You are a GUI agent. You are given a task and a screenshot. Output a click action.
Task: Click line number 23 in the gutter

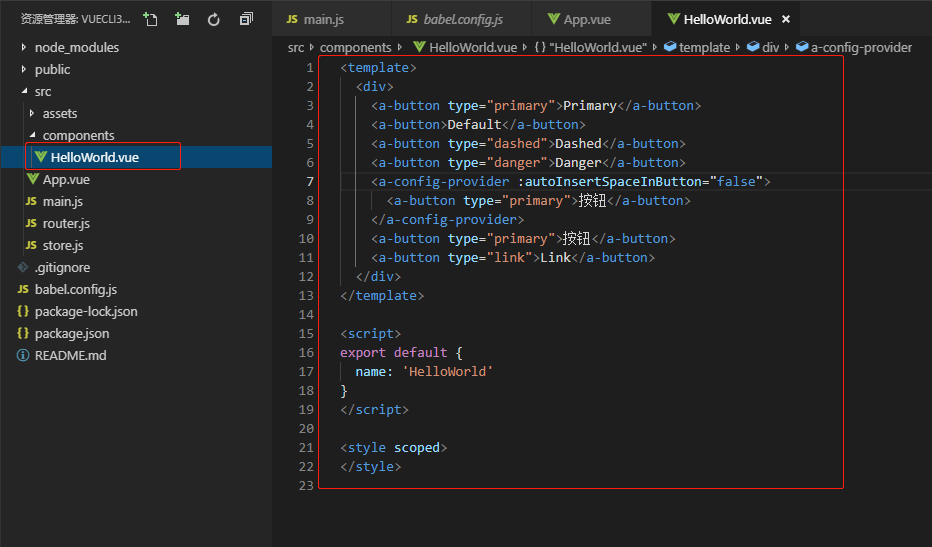306,486
